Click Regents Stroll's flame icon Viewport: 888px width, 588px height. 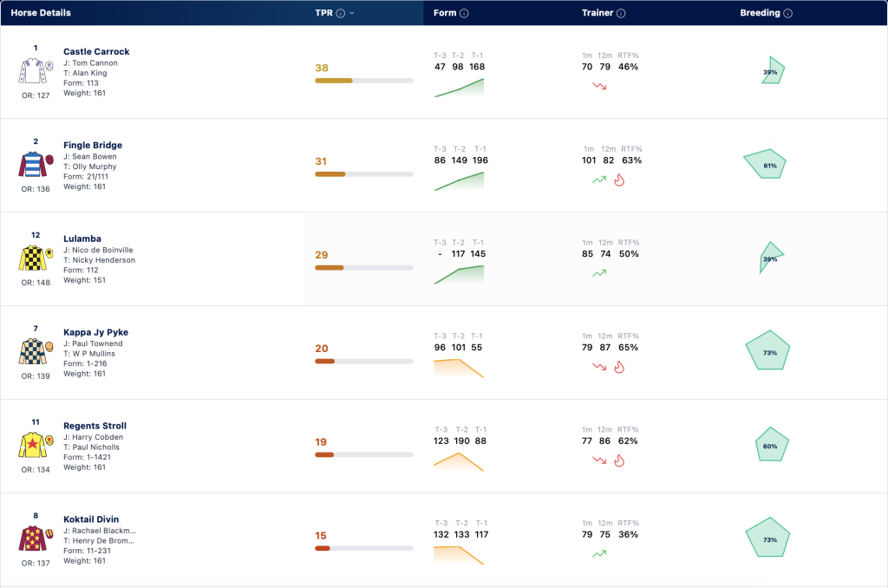tap(619, 461)
